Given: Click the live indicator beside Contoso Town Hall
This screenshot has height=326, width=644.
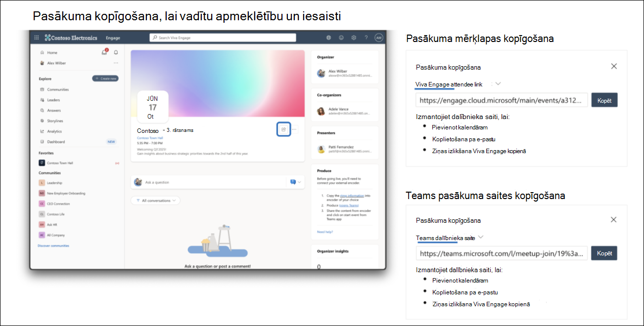Looking at the screenshot, I should click(117, 163).
